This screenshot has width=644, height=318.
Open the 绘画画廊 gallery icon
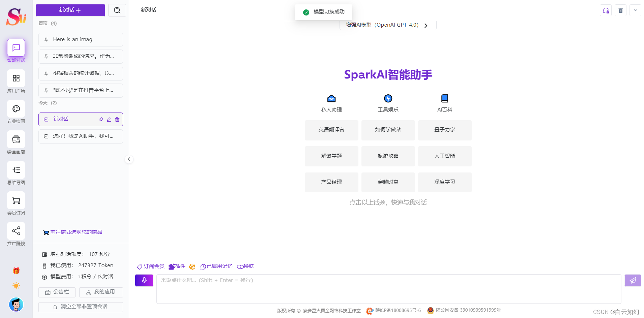click(16, 139)
